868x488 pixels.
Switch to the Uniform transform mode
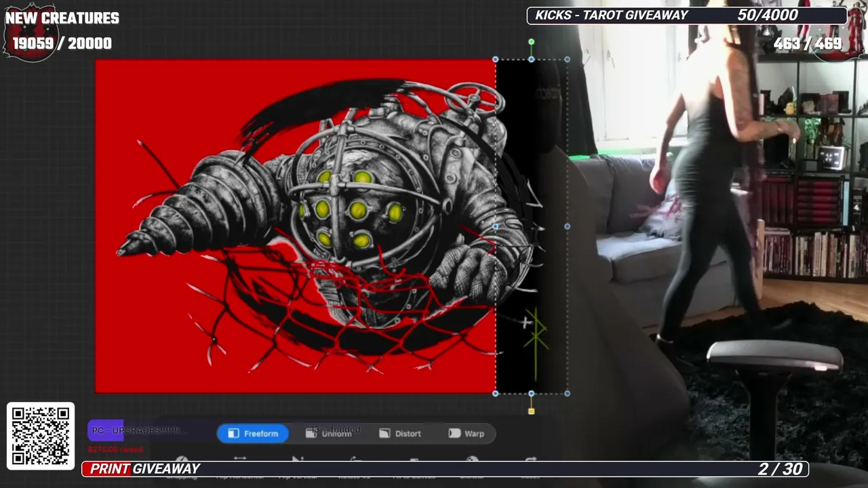click(329, 434)
